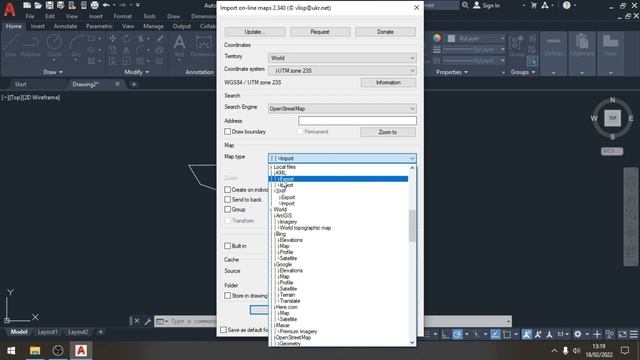Open the File menu
Screen dimensions: 640x360
click(x=30, y=16)
